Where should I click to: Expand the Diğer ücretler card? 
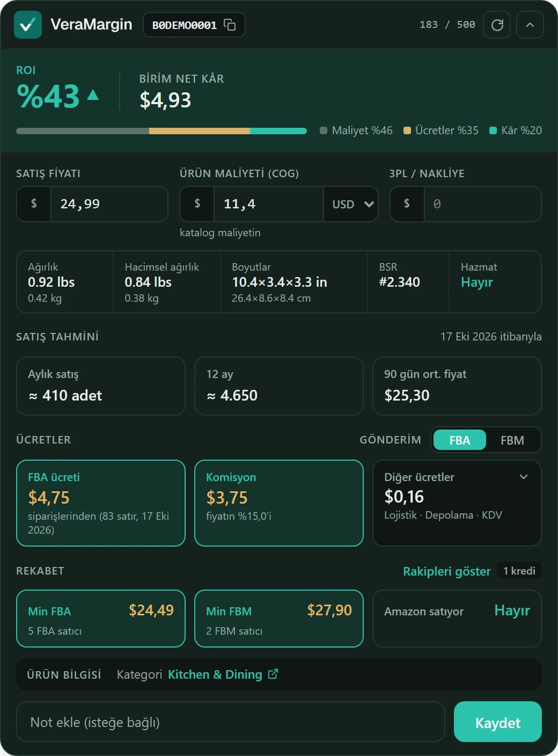[524, 477]
